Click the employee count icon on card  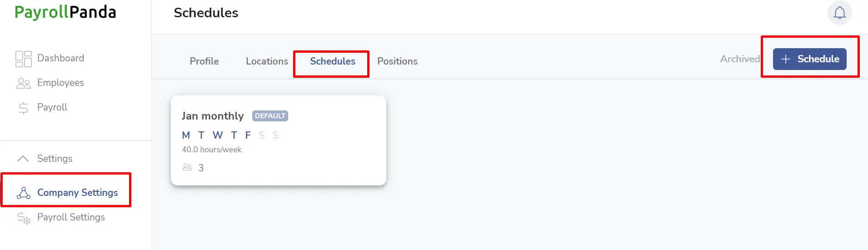click(187, 167)
